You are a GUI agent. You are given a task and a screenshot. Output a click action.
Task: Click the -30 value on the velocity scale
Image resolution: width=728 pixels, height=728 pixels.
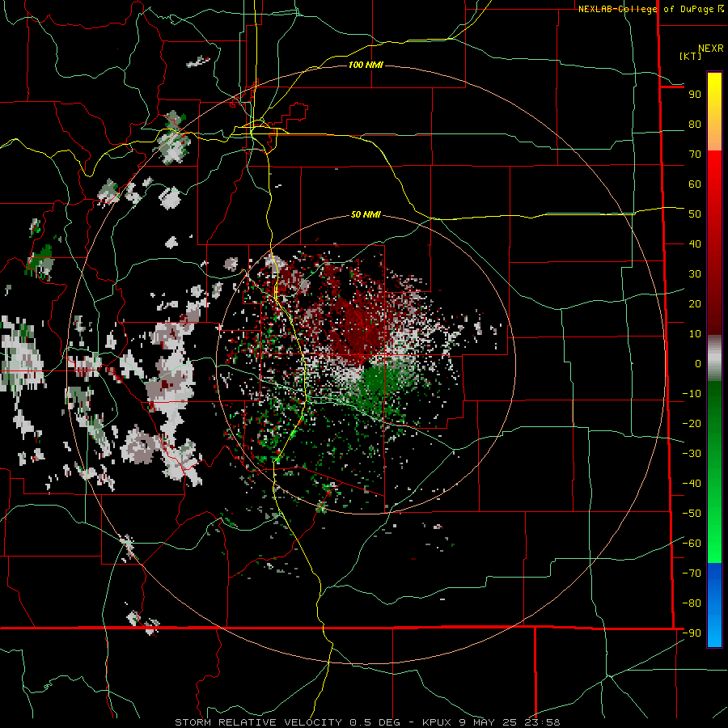click(x=692, y=454)
